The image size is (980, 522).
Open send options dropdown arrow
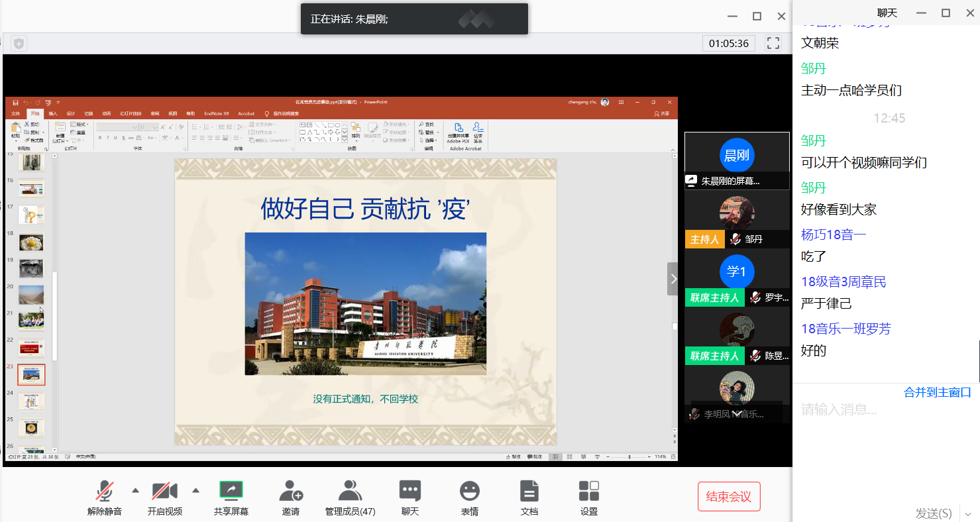click(968, 513)
